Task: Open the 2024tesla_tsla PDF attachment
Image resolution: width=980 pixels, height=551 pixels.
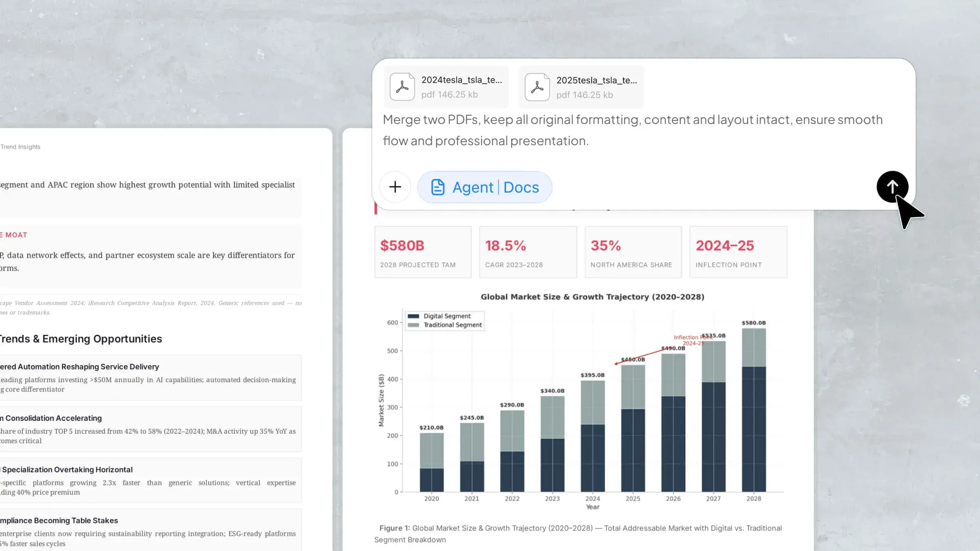Action: click(446, 87)
